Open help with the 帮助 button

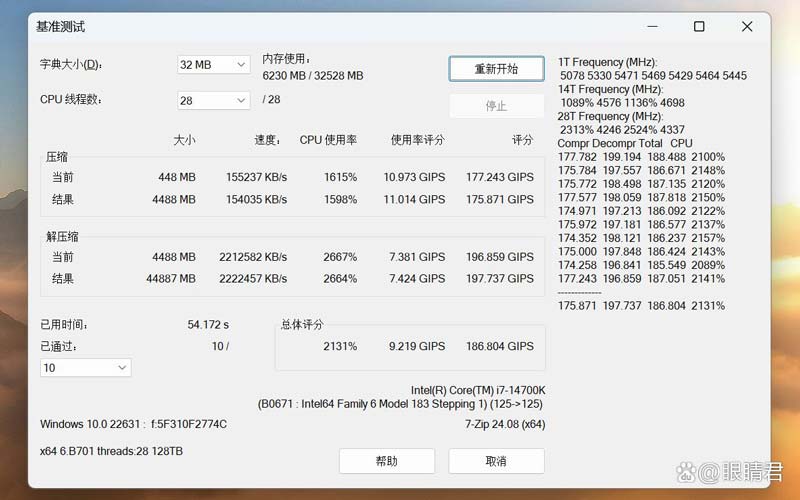pos(386,461)
